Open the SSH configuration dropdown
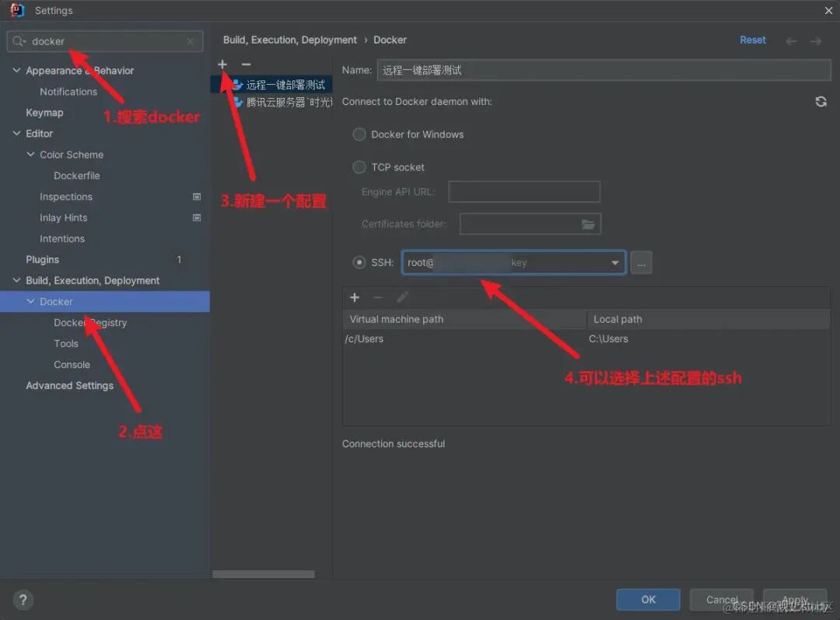 point(615,263)
